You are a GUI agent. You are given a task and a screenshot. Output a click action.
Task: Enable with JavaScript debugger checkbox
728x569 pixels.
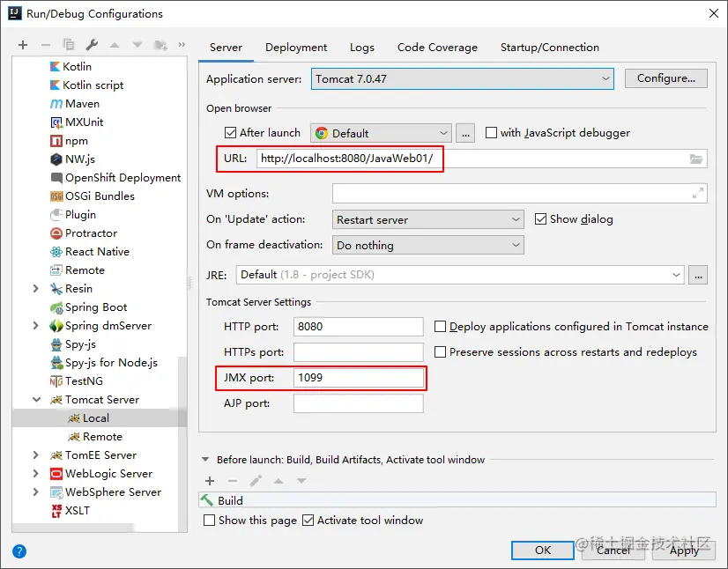point(491,133)
